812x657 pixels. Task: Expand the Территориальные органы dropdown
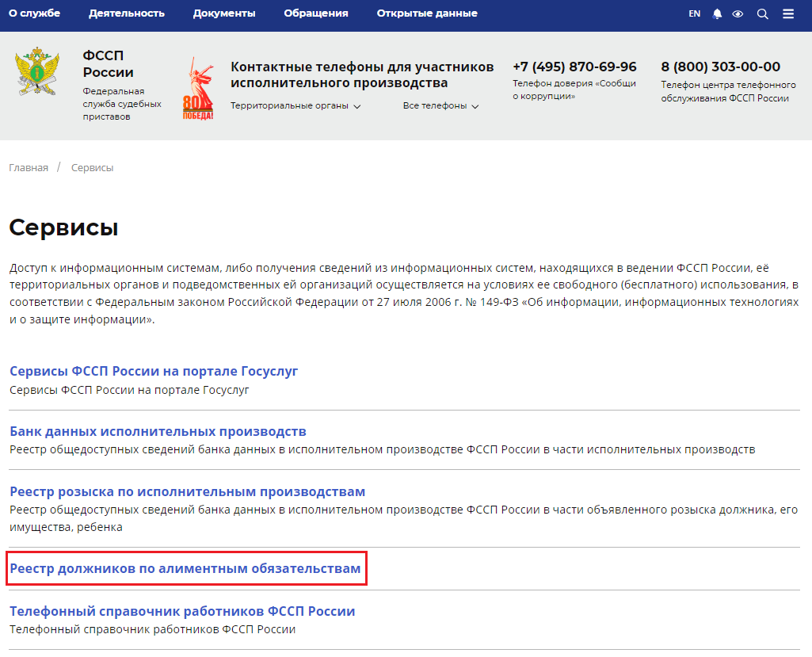[x=295, y=106]
